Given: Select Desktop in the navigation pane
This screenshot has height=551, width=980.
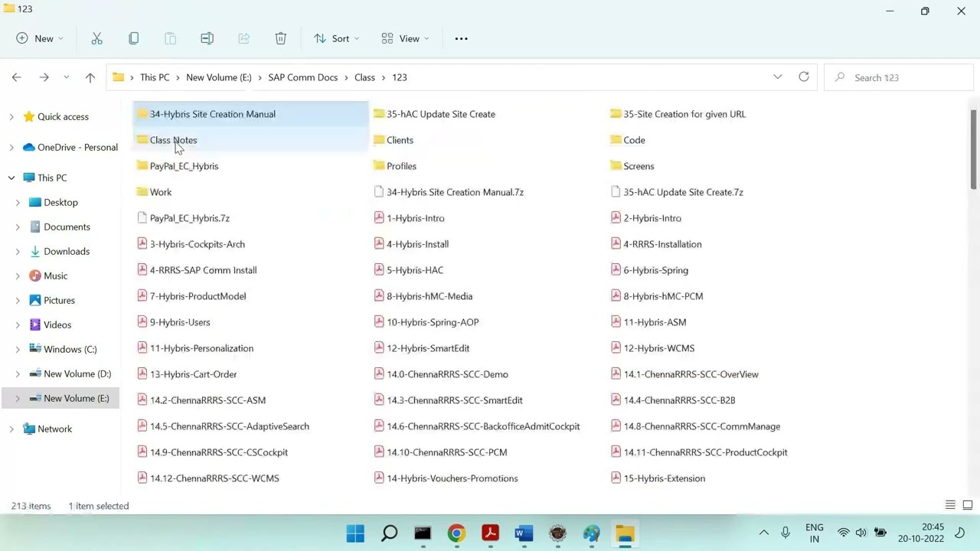Looking at the screenshot, I should (60, 202).
